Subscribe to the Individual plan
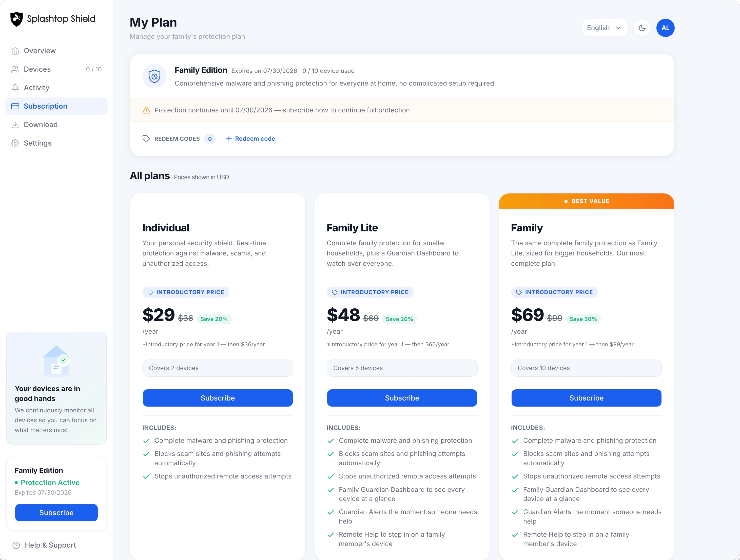740x560 pixels. [218, 398]
